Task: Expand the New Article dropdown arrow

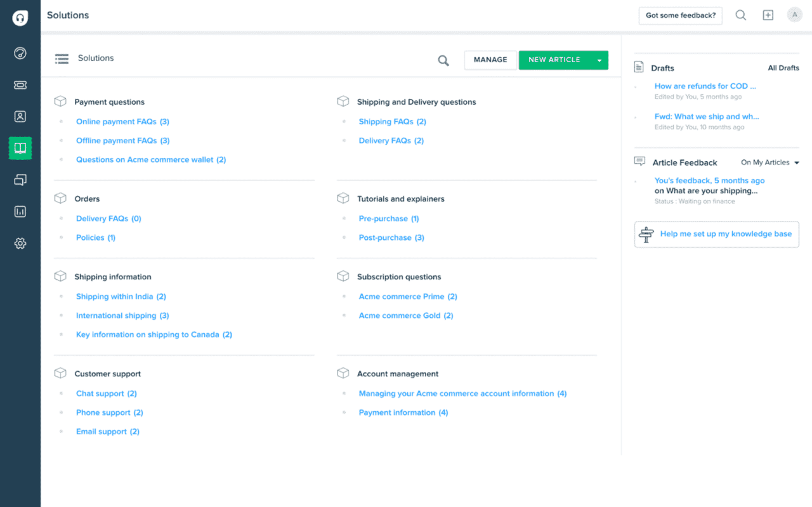Action: pos(599,60)
